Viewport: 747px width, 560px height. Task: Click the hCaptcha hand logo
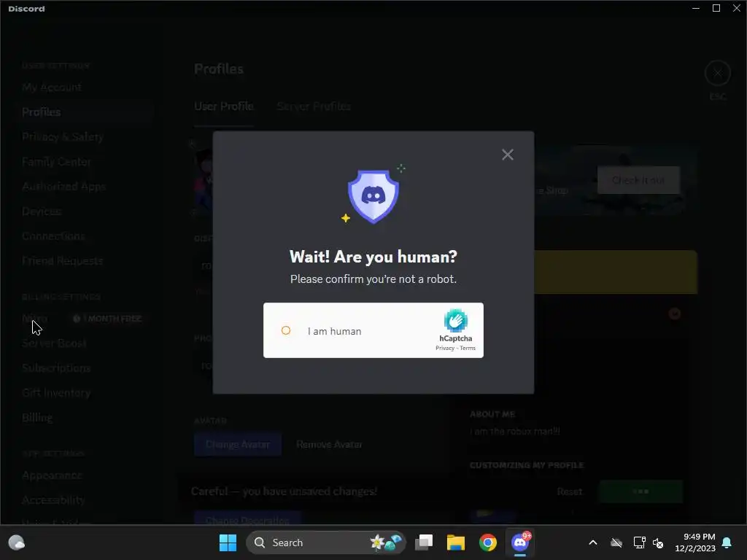pos(456,321)
